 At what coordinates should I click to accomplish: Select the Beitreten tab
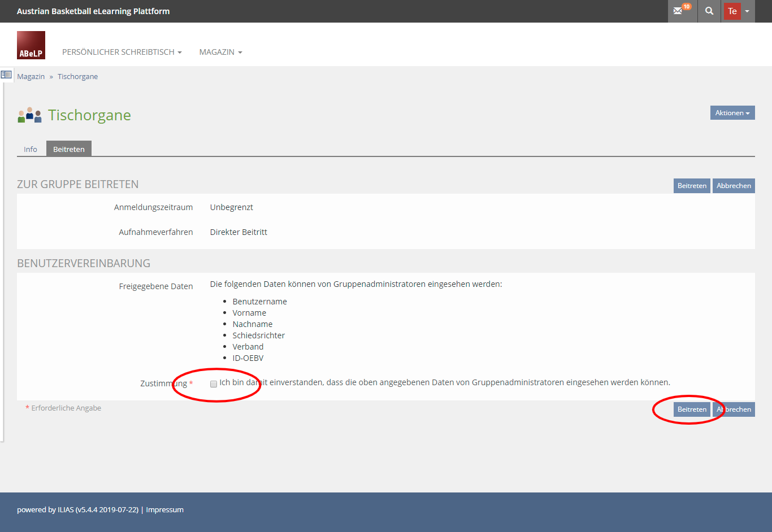[x=69, y=149]
